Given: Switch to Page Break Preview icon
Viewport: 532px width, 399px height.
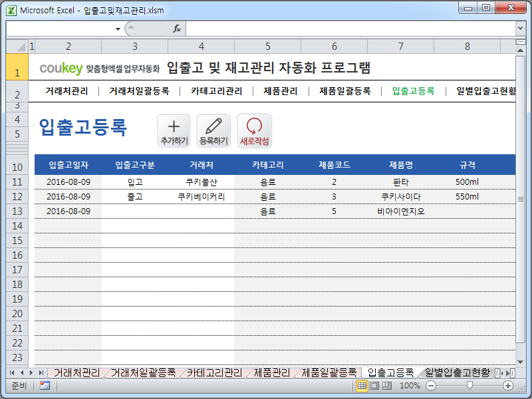Looking at the screenshot, I should click(x=387, y=386).
